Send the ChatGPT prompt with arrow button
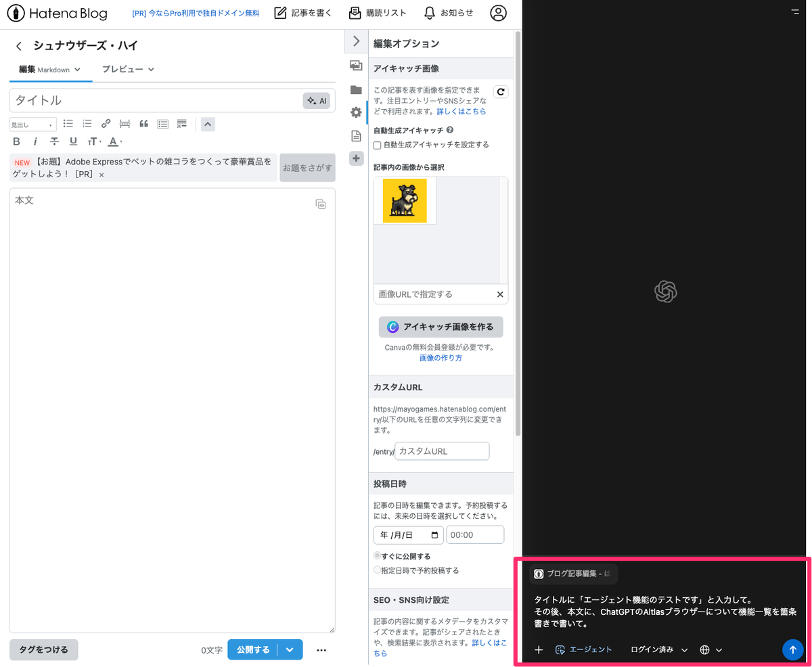812x667 pixels. (792, 649)
